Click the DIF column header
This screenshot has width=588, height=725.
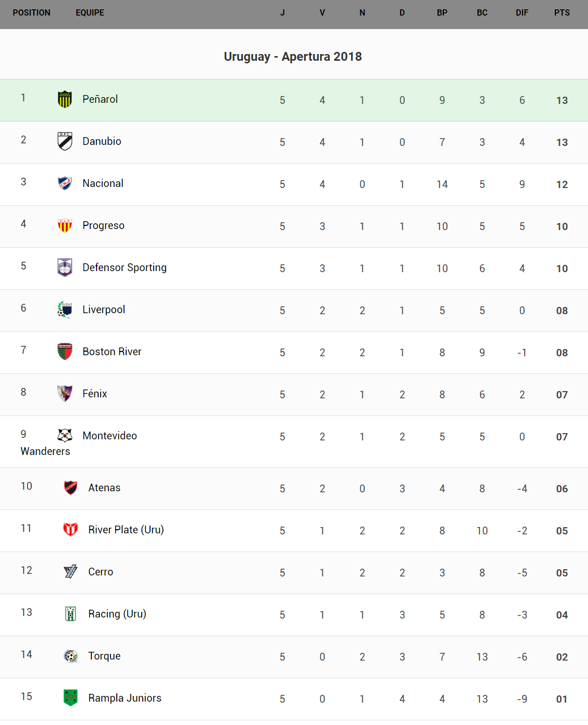pyautogui.click(x=522, y=13)
